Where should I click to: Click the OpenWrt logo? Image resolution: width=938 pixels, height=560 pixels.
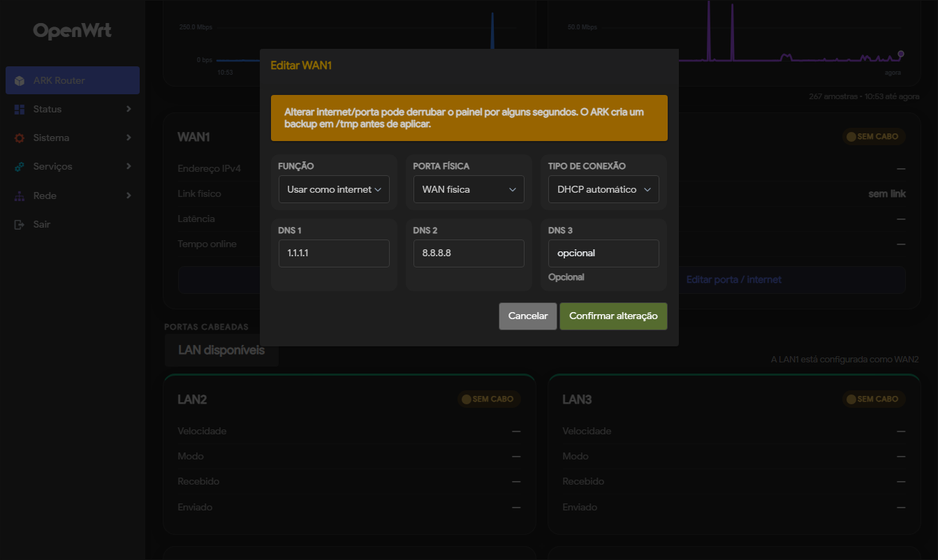tap(72, 31)
